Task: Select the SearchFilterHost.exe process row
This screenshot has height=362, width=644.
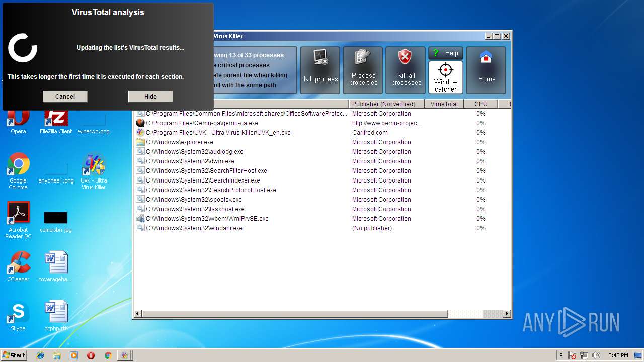Action: 322,171
